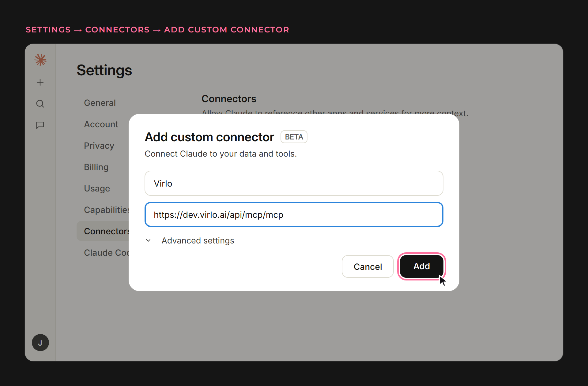Click the 'Advanced settings' label

[x=198, y=241]
